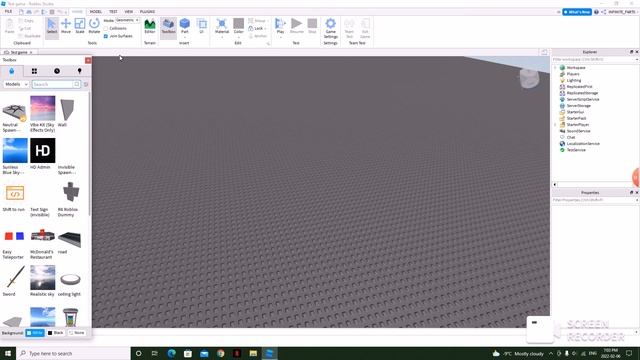Open Toolbox Creations lightbulb tab
This screenshot has height=360, width=640.
[79, 71]
